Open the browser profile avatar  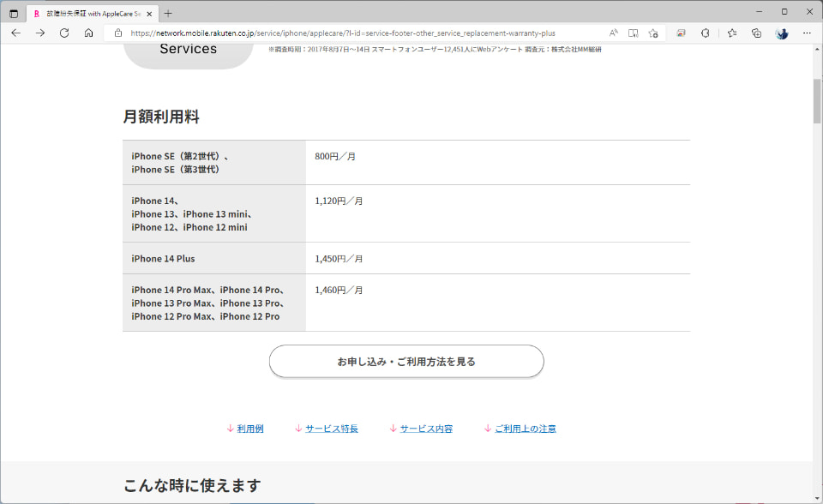coord(781,33)
